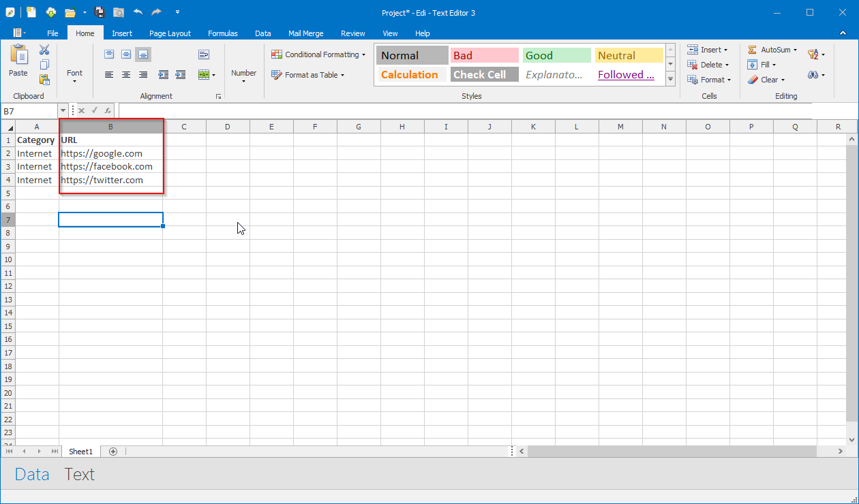Open Conditional Formatting menu
Viewport: 859px width, 504px height.
coord(318,54)
